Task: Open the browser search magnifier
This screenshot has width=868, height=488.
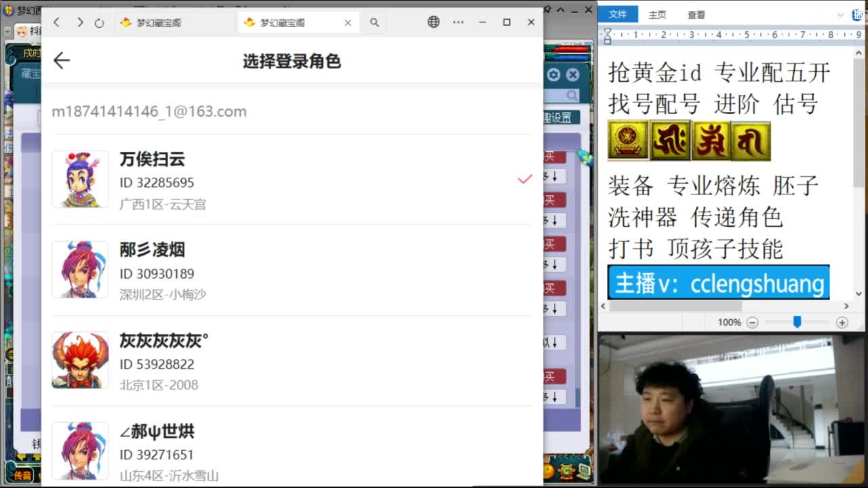Action: pyautogui.click(x=374, y=22)
